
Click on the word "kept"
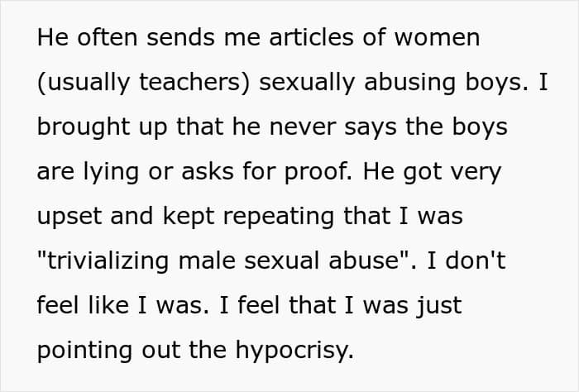click(189, 216)
